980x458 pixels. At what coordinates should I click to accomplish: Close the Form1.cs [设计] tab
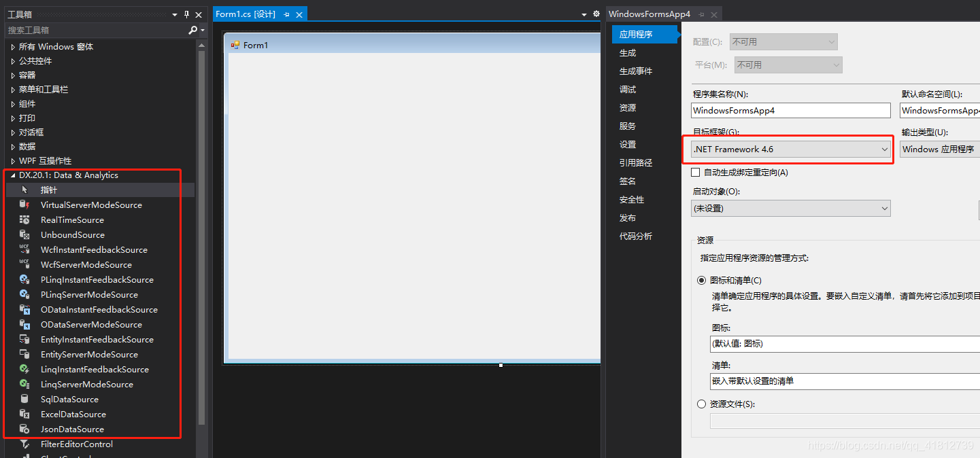pos(299,14)
